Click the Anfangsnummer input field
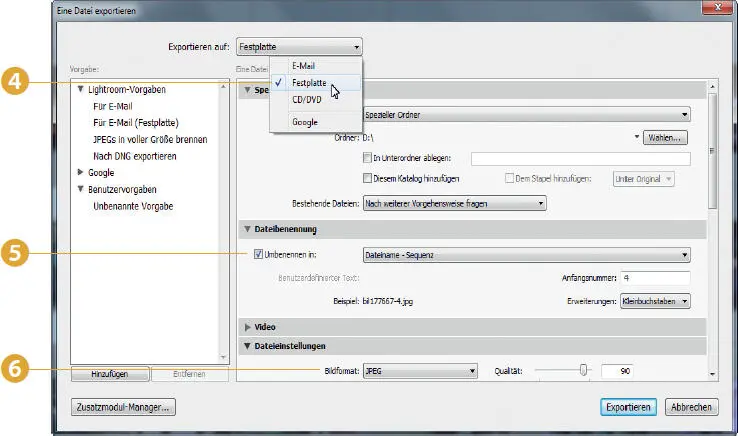Viewport: 738px width, 436px height. 655,278
